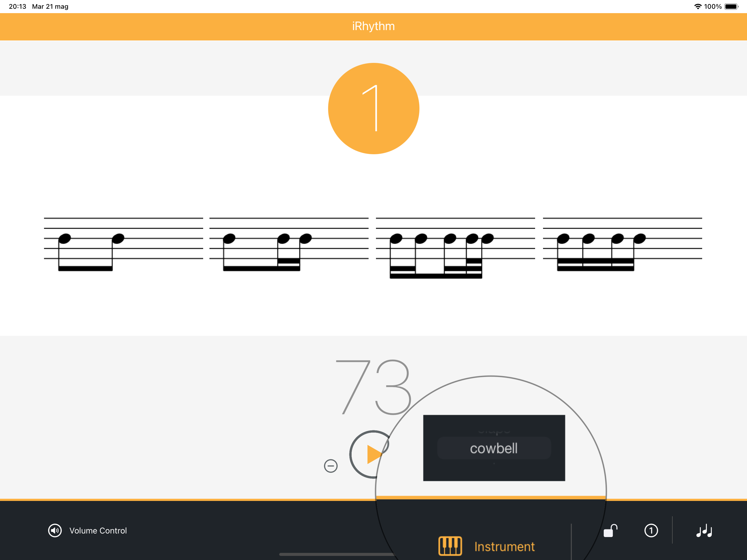Select the Instrument label
Viewport: 747px width, 560px height.
[504, 547]
